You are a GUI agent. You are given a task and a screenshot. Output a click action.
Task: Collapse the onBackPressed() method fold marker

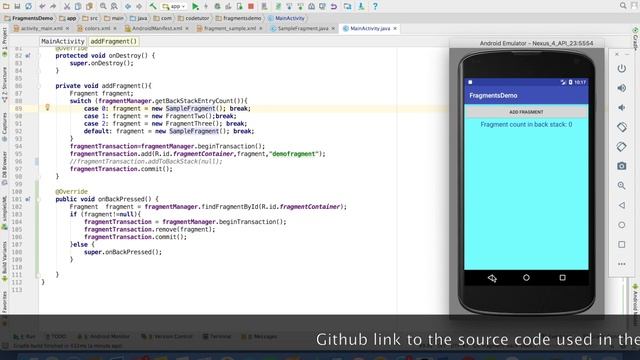pos(39,199)
